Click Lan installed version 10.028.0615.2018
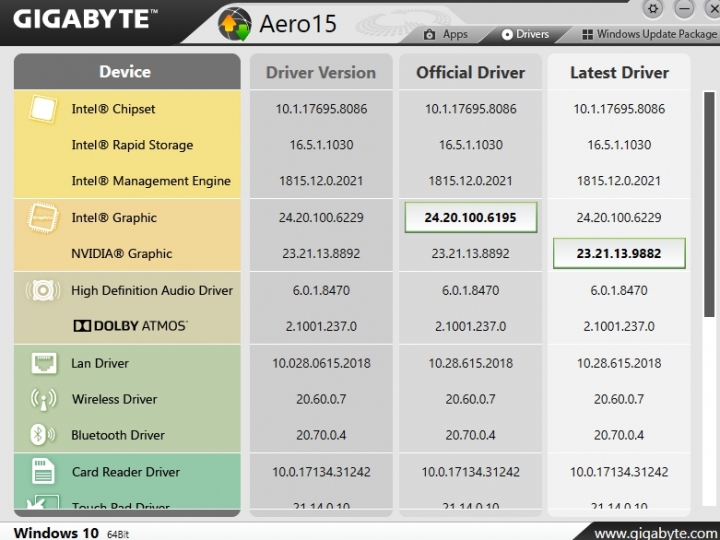720x540 pixels. pyautogui.click(x=321, y=363)
